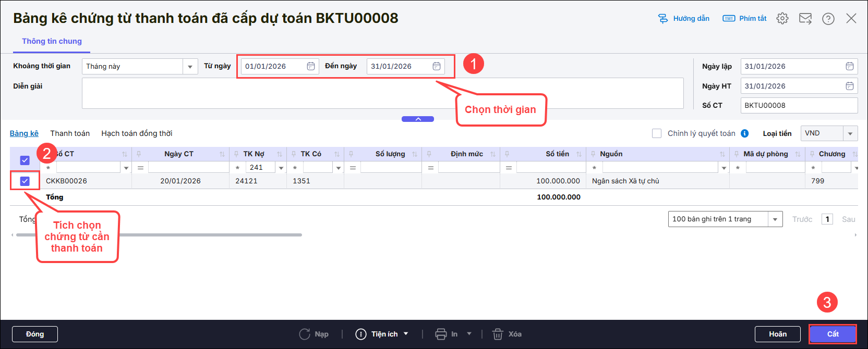Click the Số tiền filter input

551,168
